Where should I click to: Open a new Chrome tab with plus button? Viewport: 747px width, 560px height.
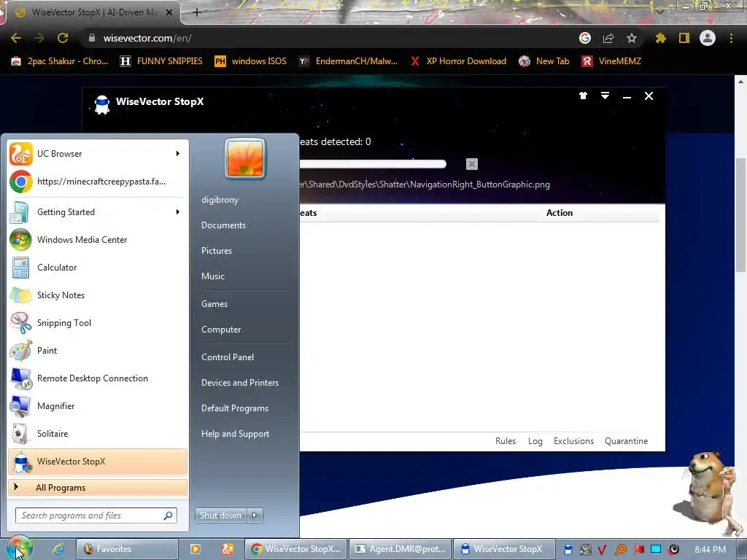[197, 12]
